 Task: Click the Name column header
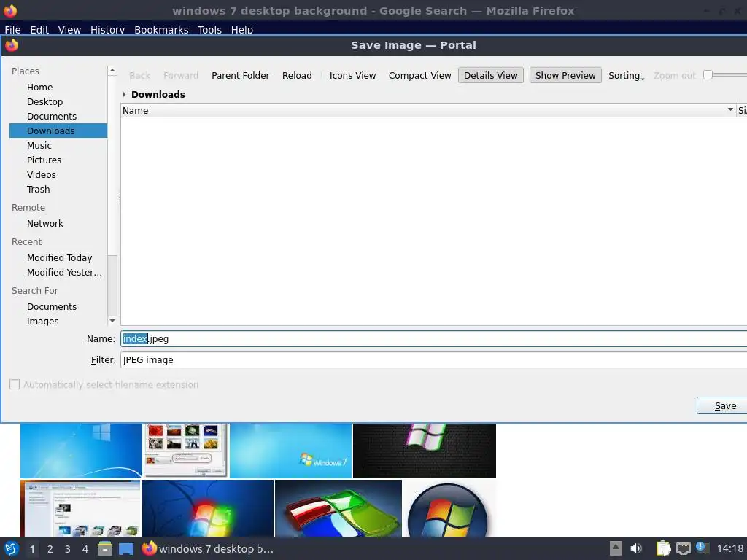coord(427,110)
